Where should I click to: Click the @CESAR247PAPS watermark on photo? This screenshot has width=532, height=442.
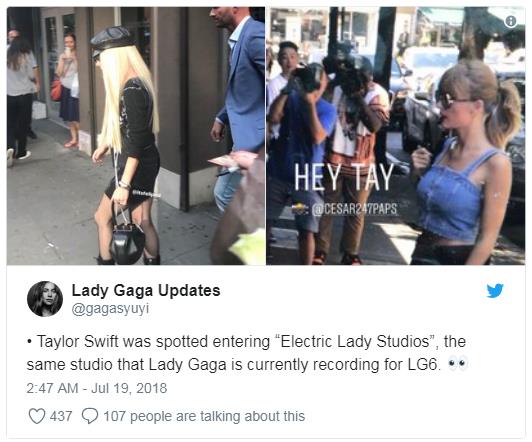tap(351, 209)
